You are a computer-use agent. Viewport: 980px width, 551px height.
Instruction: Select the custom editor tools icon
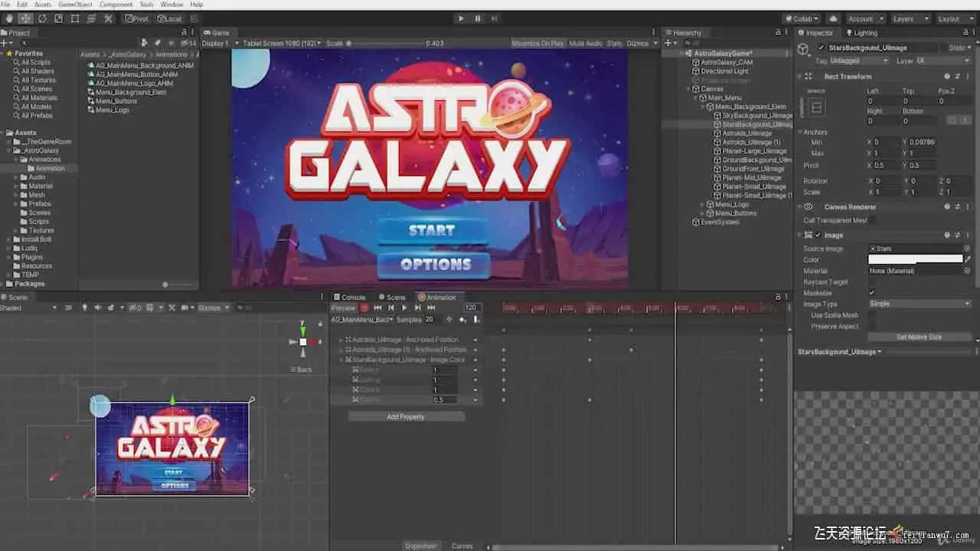[x=108, y=18]
